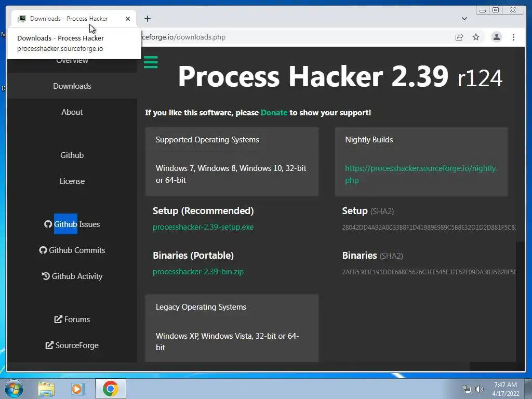Image resolution: width=532 pixels, height=399 pixels.
Task: Download processhacker-2.39-bin.zip
Action: pyautogui.click(x=198, y=272)
